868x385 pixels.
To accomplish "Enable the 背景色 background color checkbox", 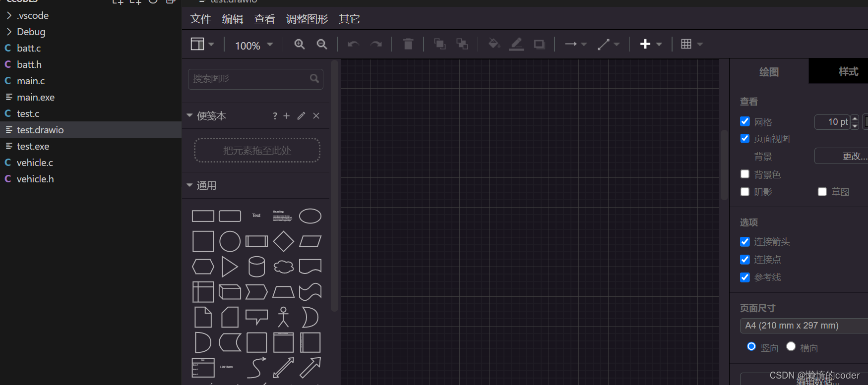I will (x=744, y=174).
